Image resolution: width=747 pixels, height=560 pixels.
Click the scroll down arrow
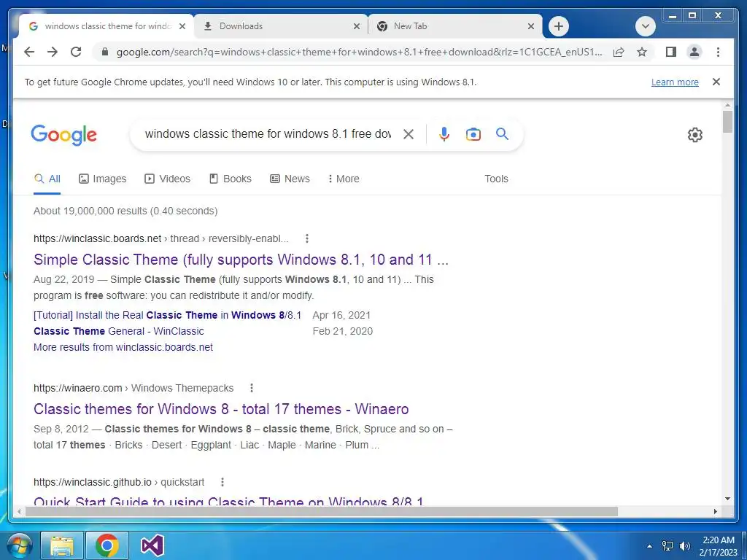tap(727, 499)
